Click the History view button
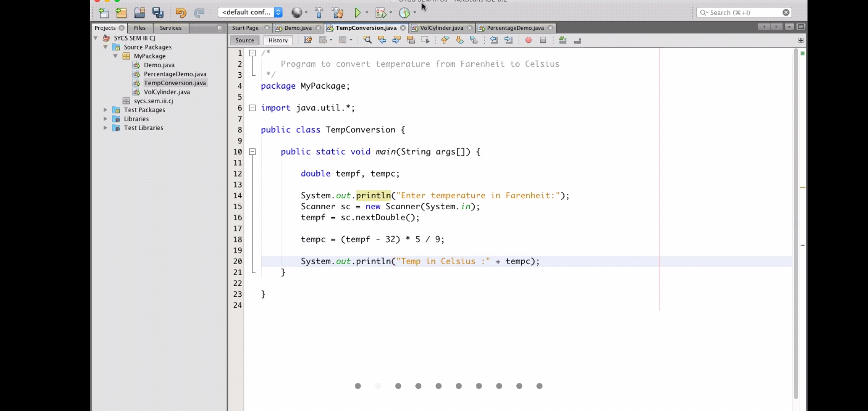868x411 pixels. pos(278,40)
